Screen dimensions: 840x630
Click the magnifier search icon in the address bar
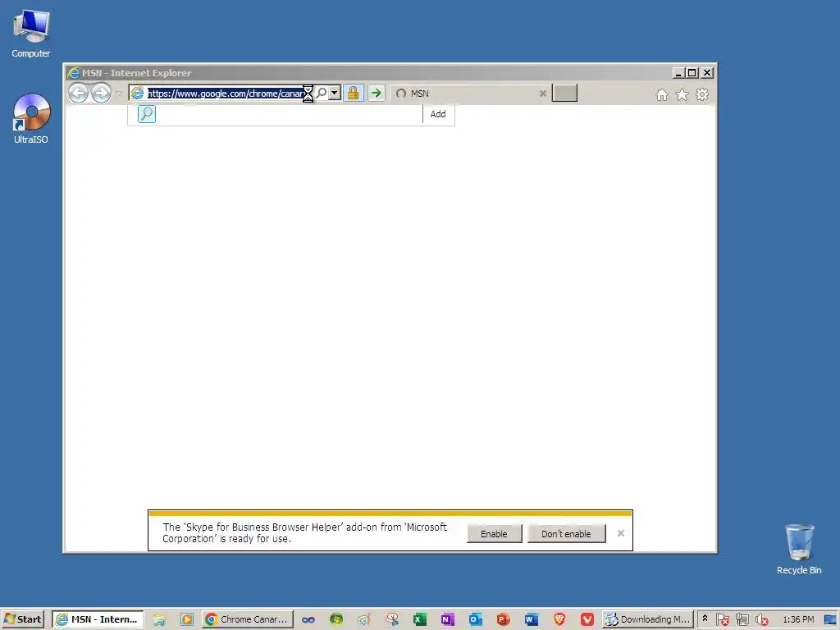[322, 94]
